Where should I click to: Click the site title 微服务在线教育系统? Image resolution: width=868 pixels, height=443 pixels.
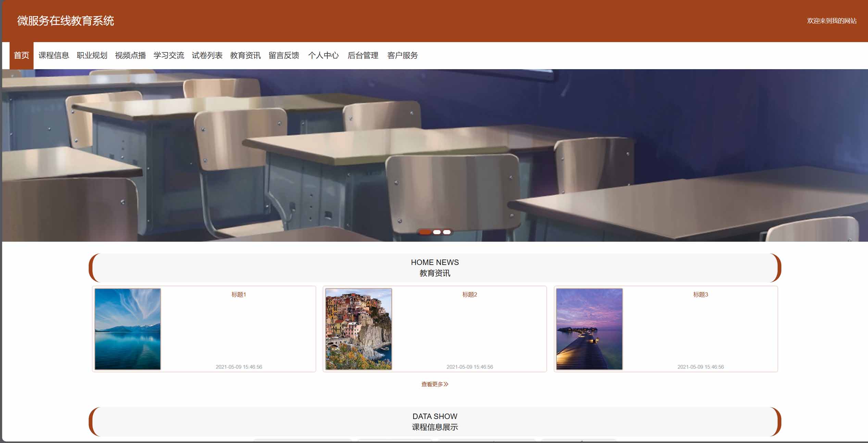(x=65, y=21)
